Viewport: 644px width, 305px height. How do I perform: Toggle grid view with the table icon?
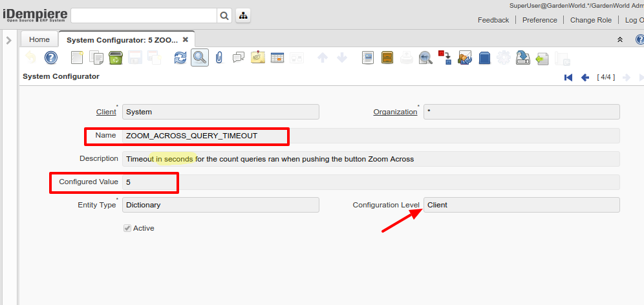pyautogui.click(x=277, y=58)
